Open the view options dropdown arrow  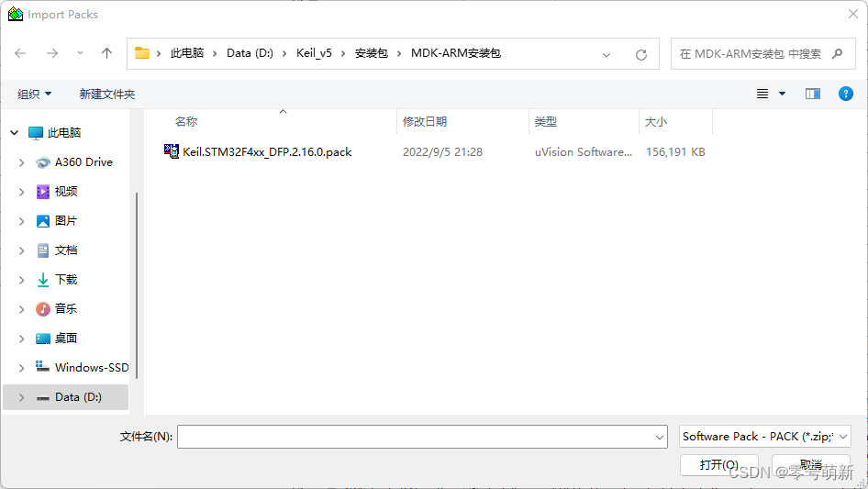tap(782, 94)
